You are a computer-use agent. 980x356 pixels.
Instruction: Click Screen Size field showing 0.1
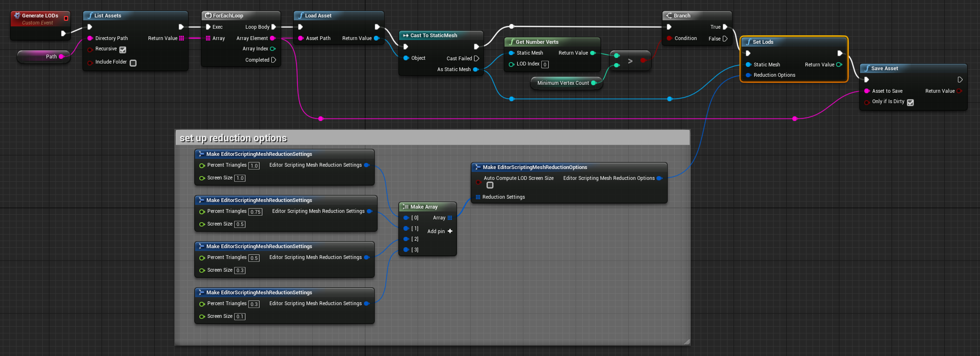[240, 316]
